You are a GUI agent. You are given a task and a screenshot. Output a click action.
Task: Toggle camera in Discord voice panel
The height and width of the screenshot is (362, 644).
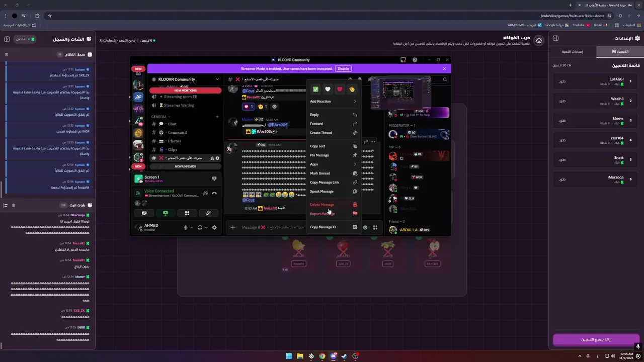(x=144, y=213)
